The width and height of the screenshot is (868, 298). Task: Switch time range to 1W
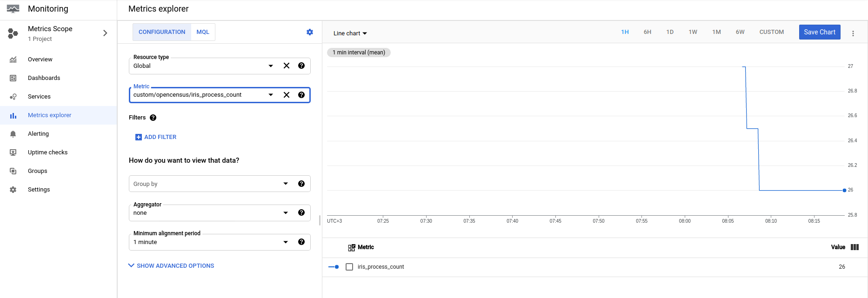pyautogui.click(x=693, y=32)
